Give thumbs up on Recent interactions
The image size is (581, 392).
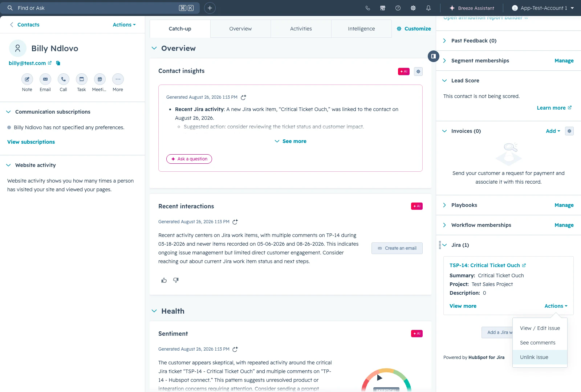(164, 280)
